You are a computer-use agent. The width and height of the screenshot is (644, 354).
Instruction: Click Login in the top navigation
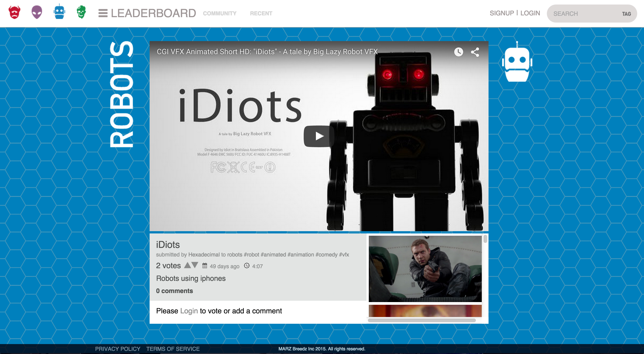tap(530, 13)
